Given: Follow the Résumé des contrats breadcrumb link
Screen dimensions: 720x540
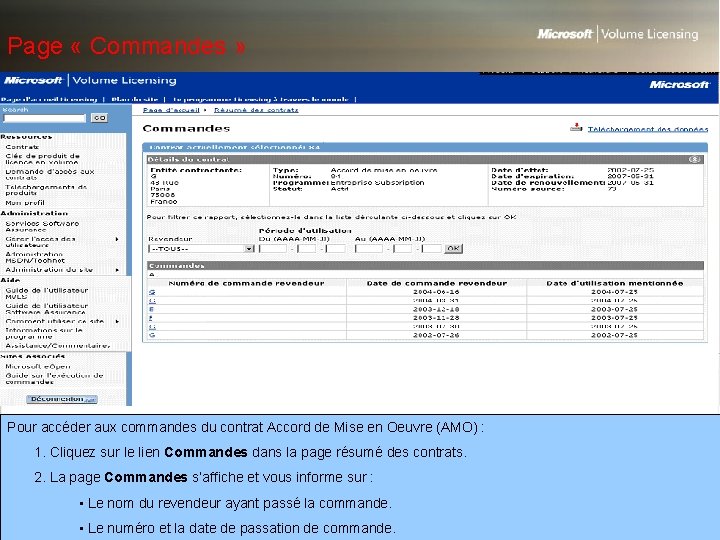Looking at the screenshot, I should (256, 110).
